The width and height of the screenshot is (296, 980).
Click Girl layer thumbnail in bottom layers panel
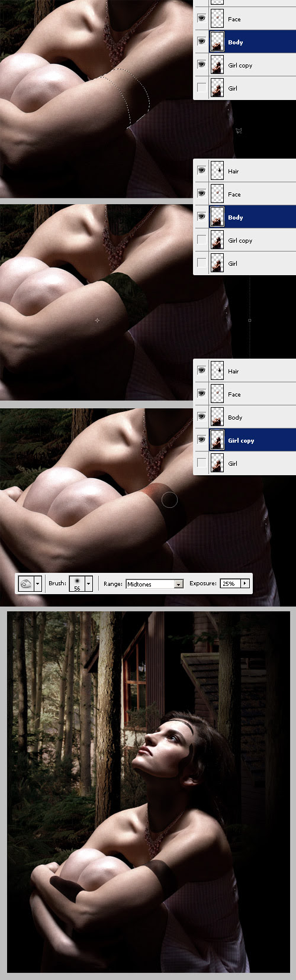click(x=217, y=463)
